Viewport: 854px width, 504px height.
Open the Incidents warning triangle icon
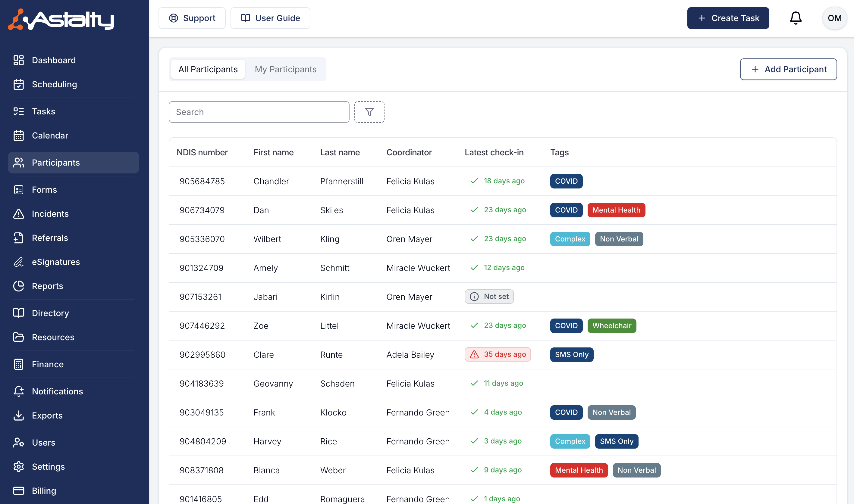pyautogui.click(x=18, y=214)
